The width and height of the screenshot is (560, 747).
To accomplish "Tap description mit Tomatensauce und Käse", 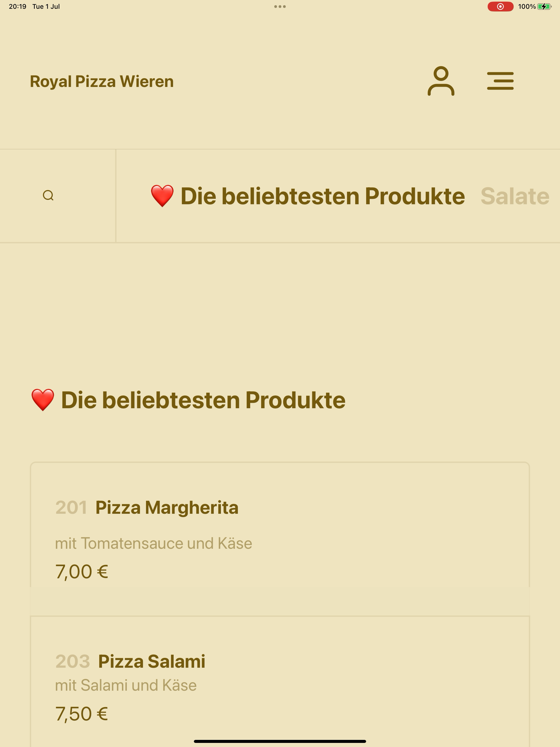I will click(154, 543).
